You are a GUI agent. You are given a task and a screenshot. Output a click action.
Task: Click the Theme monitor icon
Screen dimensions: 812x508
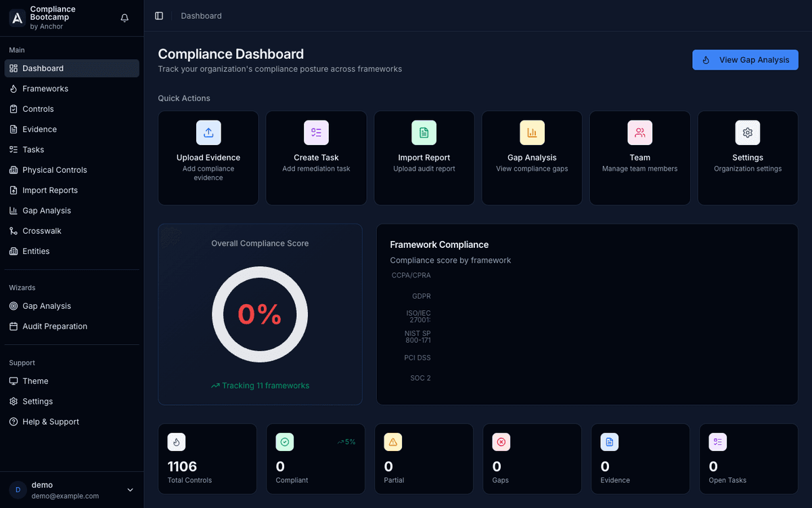pyautogui.click(x=14, y=381)
